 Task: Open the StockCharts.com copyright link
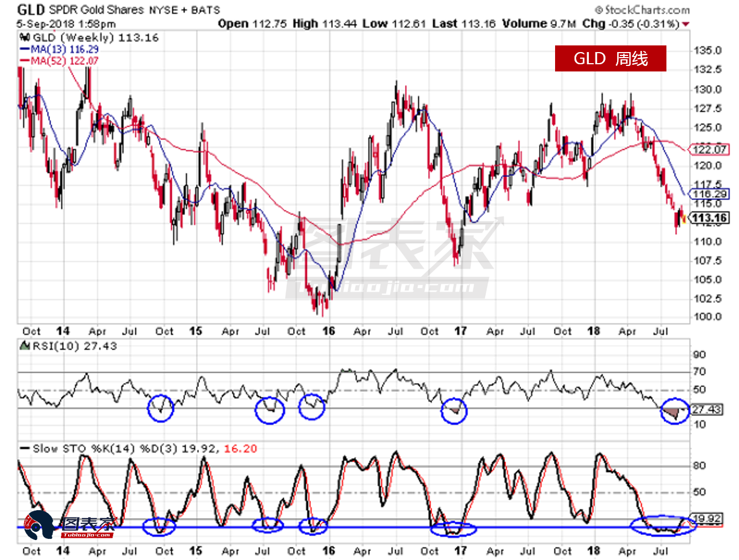coord(643,10)
